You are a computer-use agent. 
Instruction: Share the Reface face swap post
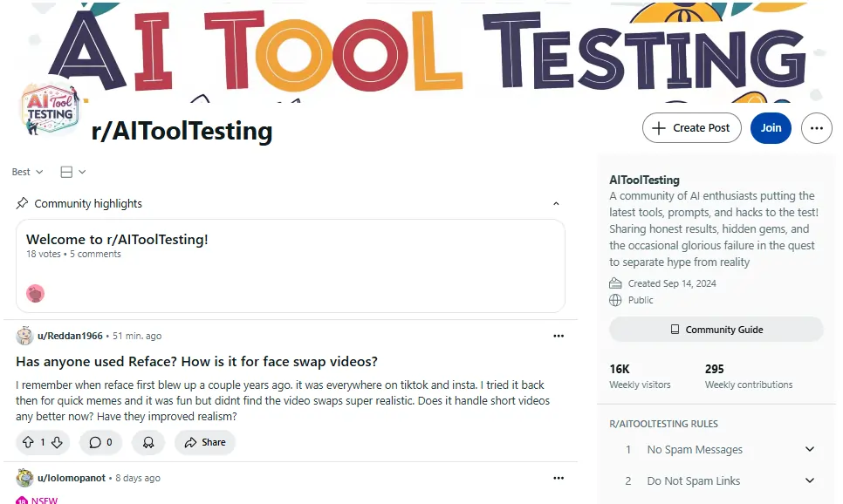pyautogui.click(x=205, y=442)
